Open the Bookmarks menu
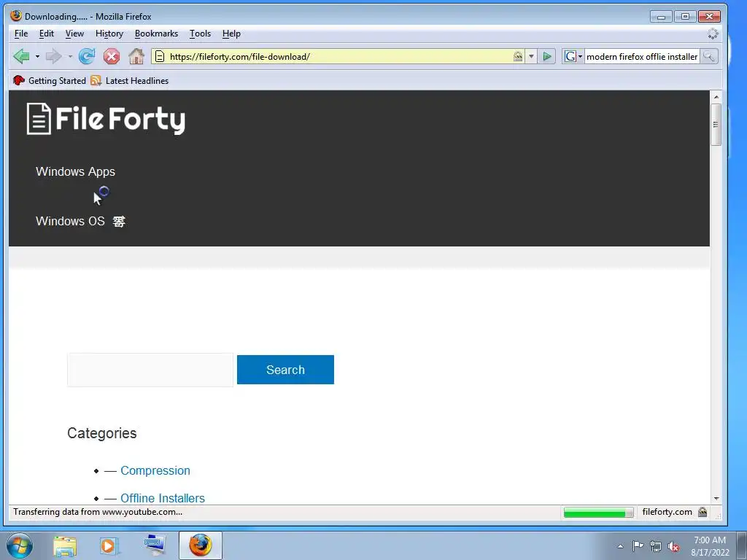 pyautogui.click(x=156, y=34)
